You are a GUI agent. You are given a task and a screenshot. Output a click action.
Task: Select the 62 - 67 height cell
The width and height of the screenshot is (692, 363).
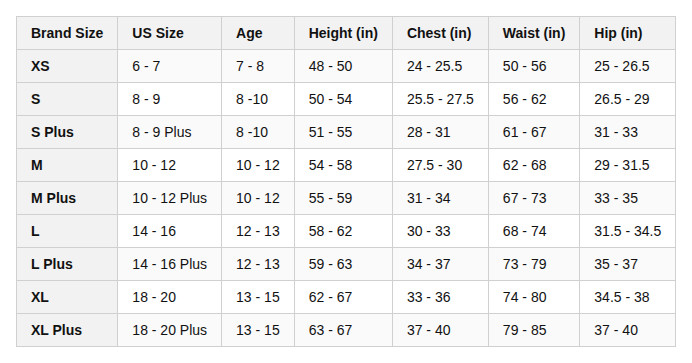click(x=343, y=297)
